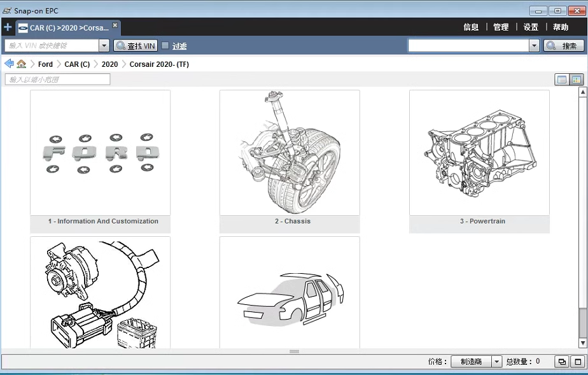Open the 管理 menu

tap(501, 27)
